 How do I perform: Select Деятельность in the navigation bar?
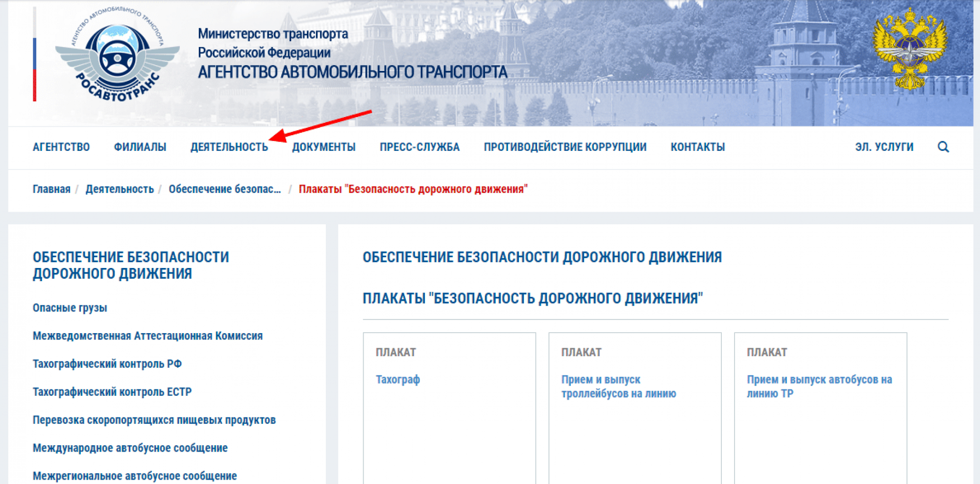tap(229, 147)
